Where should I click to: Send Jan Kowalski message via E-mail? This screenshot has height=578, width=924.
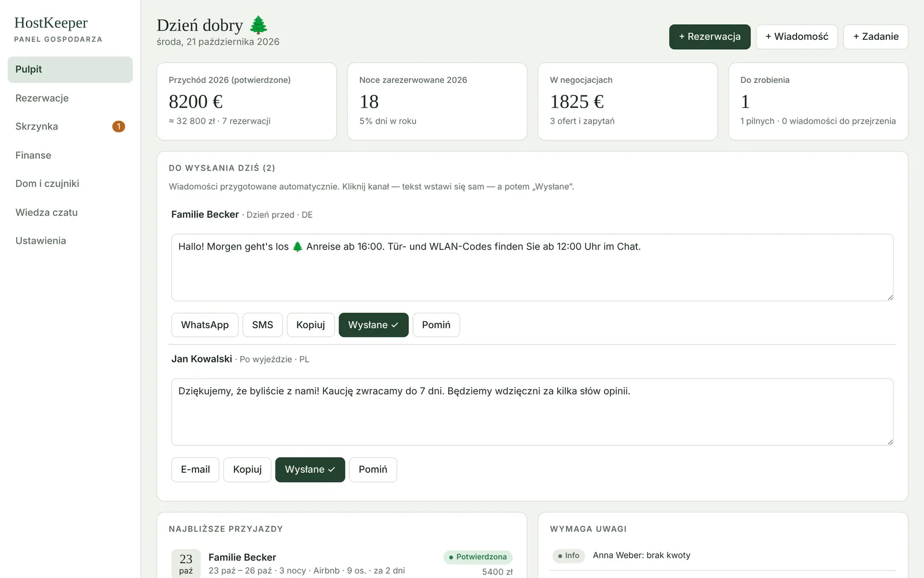[x=195, y=469]
